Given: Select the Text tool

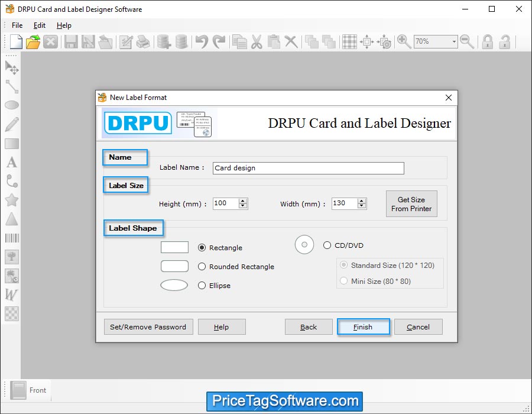Looking at the screenshot, I should [12, 163].
